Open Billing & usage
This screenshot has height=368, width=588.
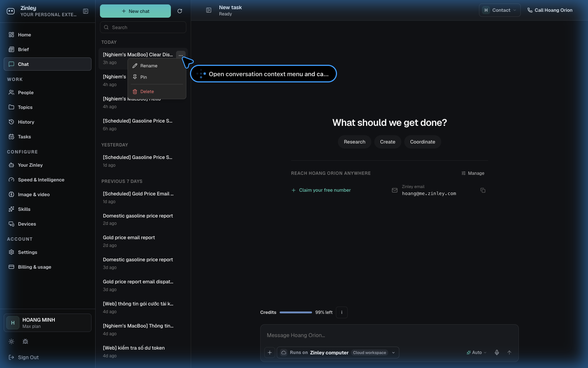click(x=47, y=267)
